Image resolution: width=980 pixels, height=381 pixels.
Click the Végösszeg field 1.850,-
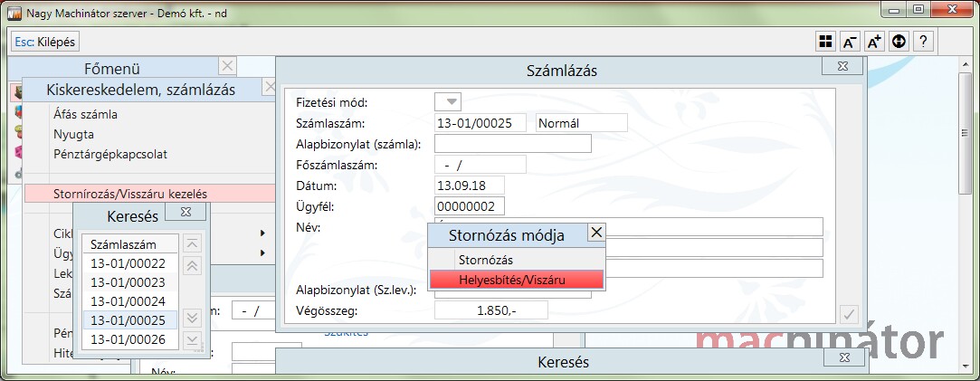(491, 310)
